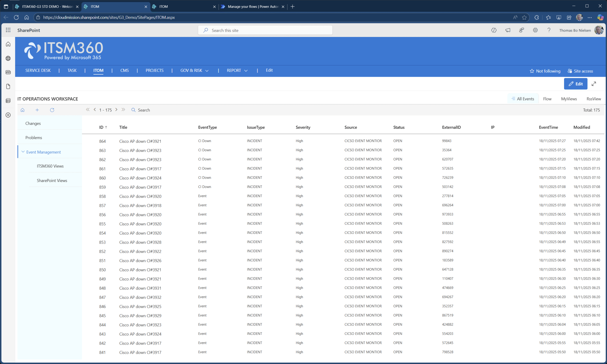Toggle Not following star for this site
This screenshot has height=364, width=607.
coord(545,71)
